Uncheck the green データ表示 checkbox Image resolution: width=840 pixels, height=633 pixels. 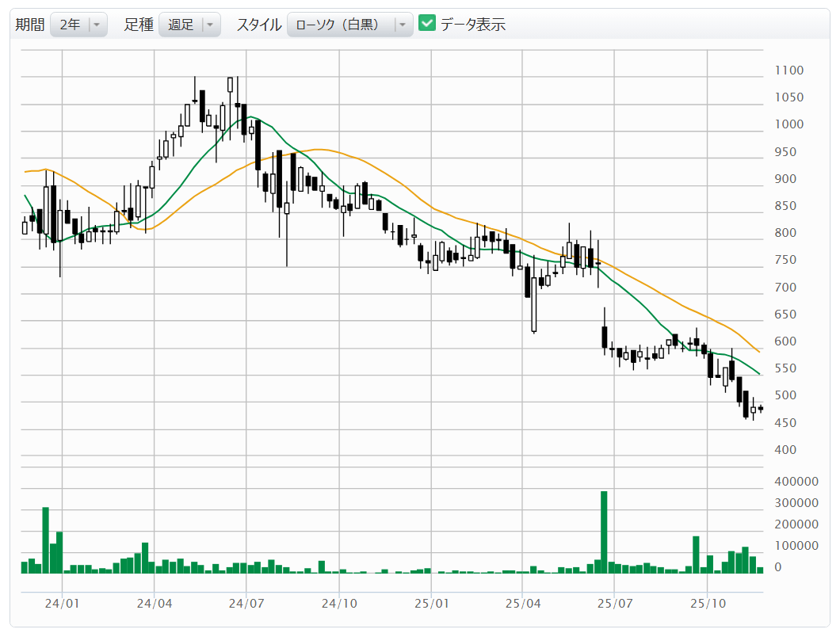click(427, 24)
